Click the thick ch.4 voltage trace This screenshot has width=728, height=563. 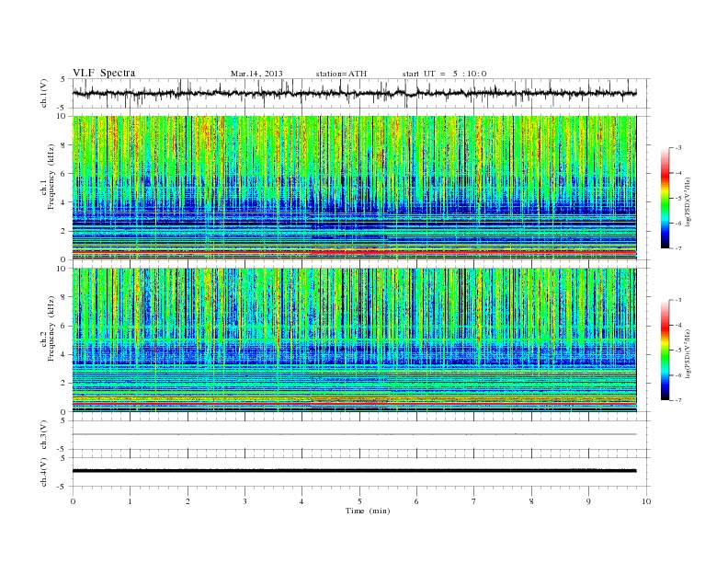pos(354,471)
